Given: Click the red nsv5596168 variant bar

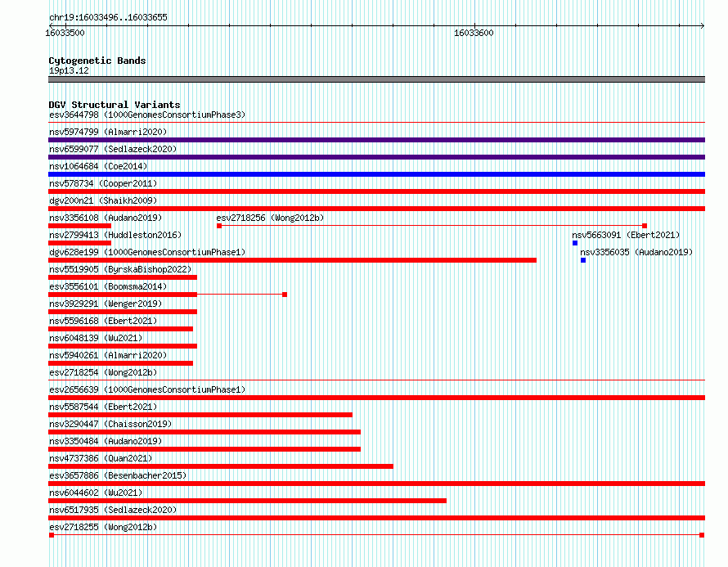Looking at the screenshot, I should pos(121,329).
